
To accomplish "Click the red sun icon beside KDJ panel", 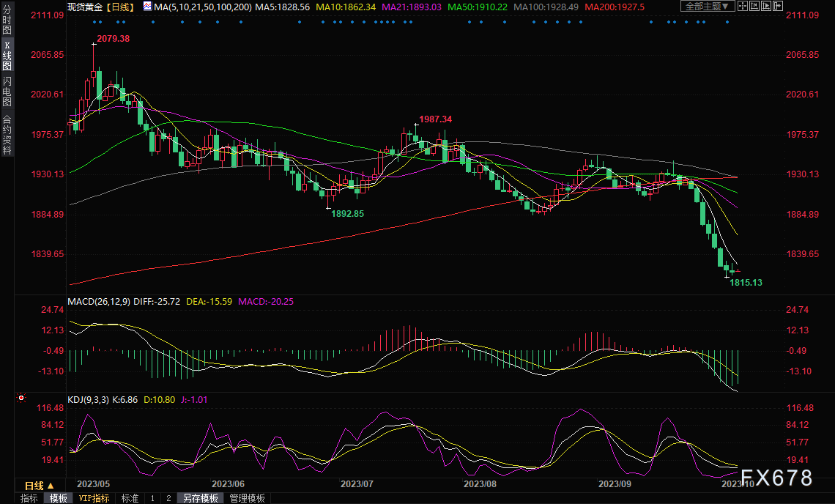I will point(21,398).
